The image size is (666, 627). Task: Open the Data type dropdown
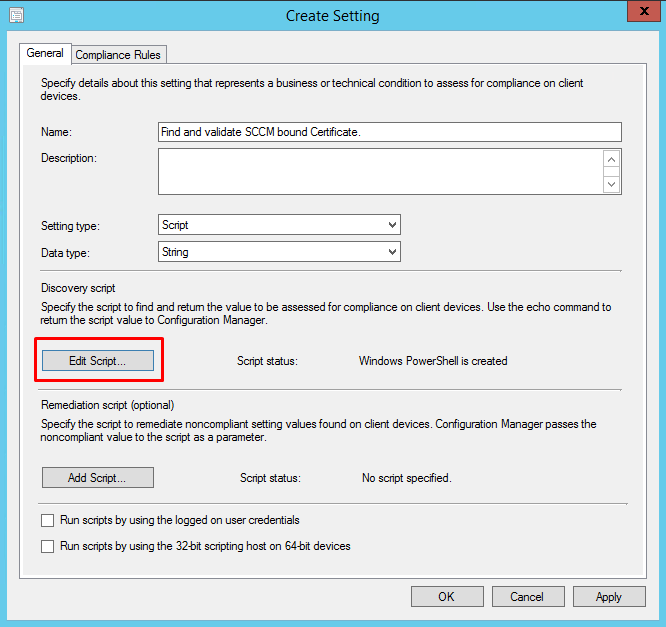279,252
